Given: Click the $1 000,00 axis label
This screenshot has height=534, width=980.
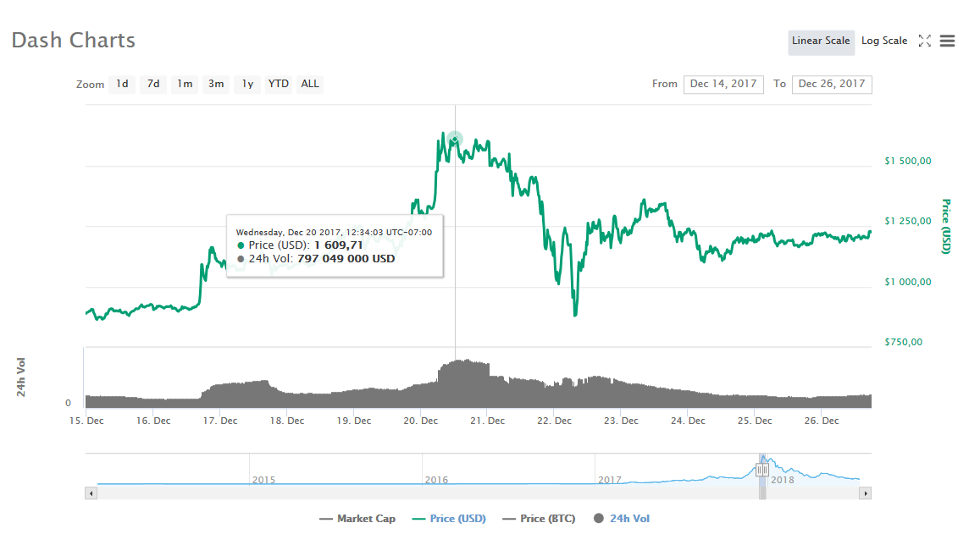Looking at the screenshot, I should click(x=907, y=283).
